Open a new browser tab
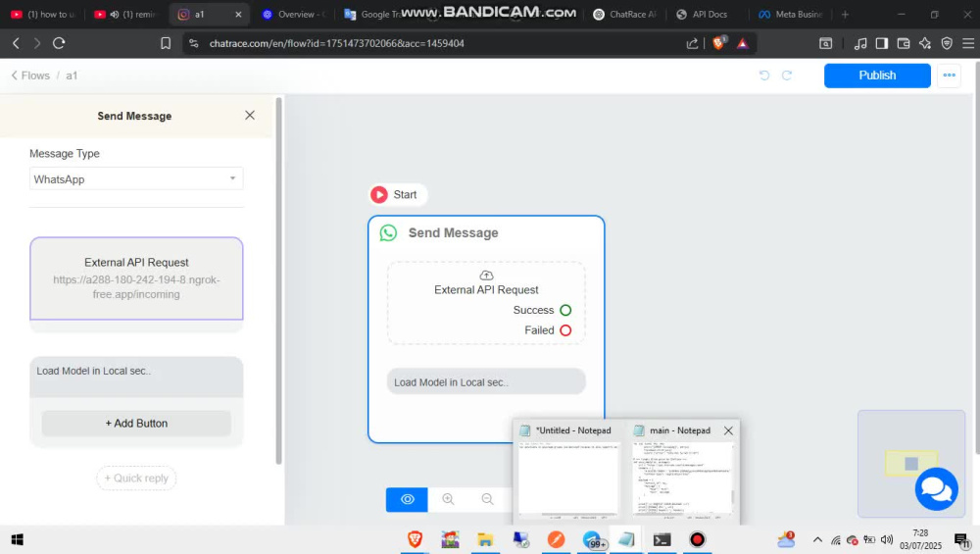The height and width of the screenshot is (554, 980). pos(845,15)
